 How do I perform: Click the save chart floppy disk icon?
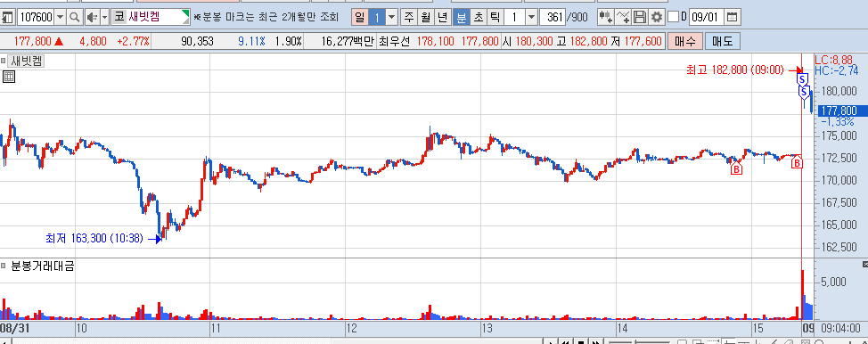pos(640,17)
